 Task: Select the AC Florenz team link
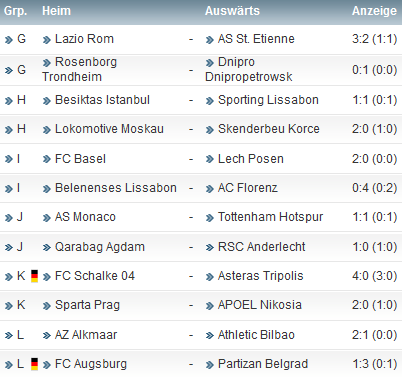[x=248, y=188]
